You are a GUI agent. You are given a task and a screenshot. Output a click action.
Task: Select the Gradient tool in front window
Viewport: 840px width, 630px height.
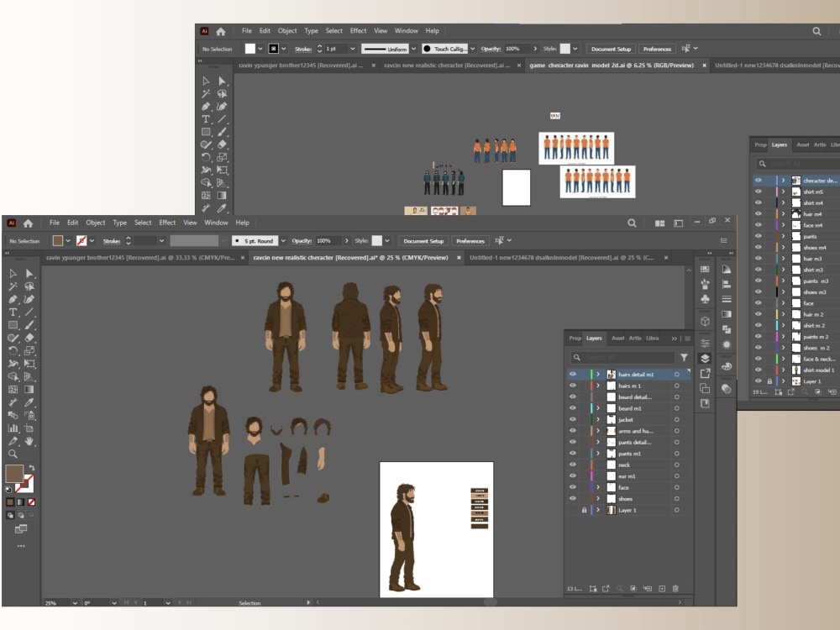point(29,390)
